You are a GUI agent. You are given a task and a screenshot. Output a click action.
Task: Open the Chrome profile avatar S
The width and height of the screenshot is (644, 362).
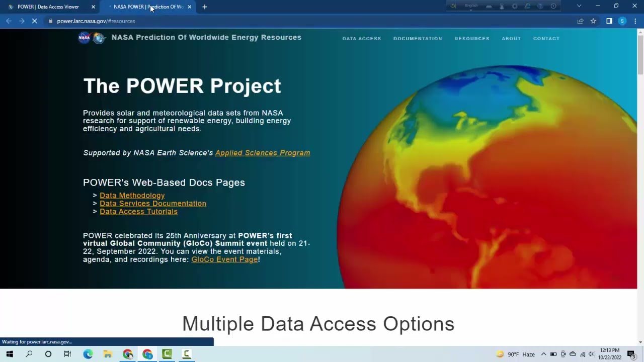tap(622, 21)
